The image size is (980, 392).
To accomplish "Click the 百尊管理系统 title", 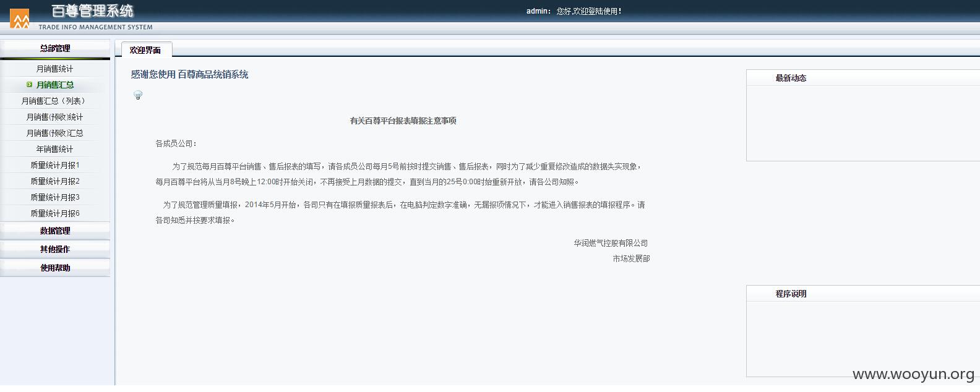I will click(x=93, y=11).
